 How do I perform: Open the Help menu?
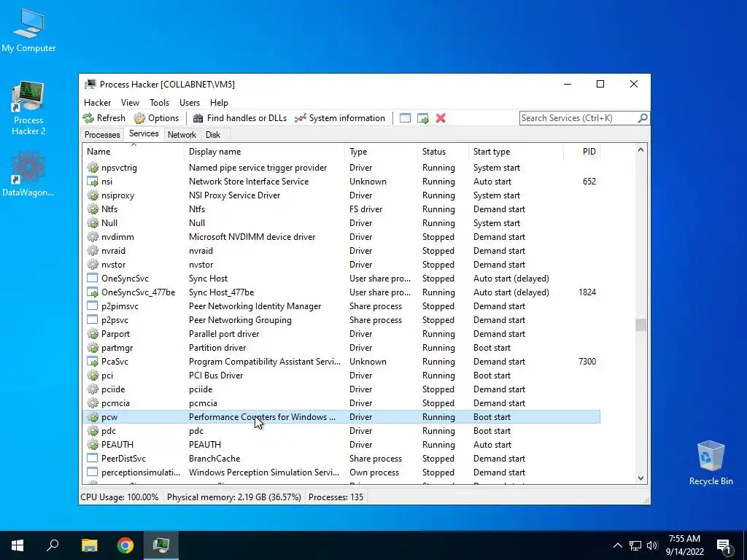pos(219,103)
